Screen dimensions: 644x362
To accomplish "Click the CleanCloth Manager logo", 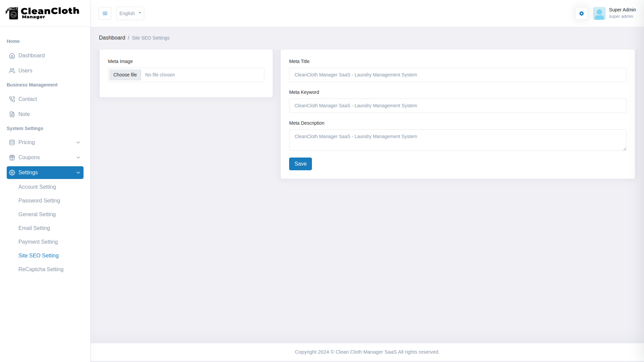I will (x=42, y=13).
